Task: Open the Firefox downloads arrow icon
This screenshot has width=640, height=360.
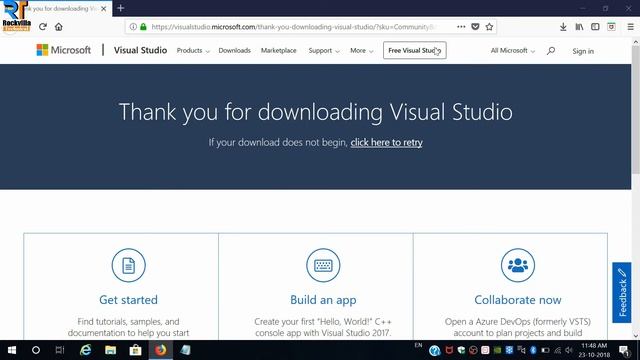Action: click(x=563, y=27)
